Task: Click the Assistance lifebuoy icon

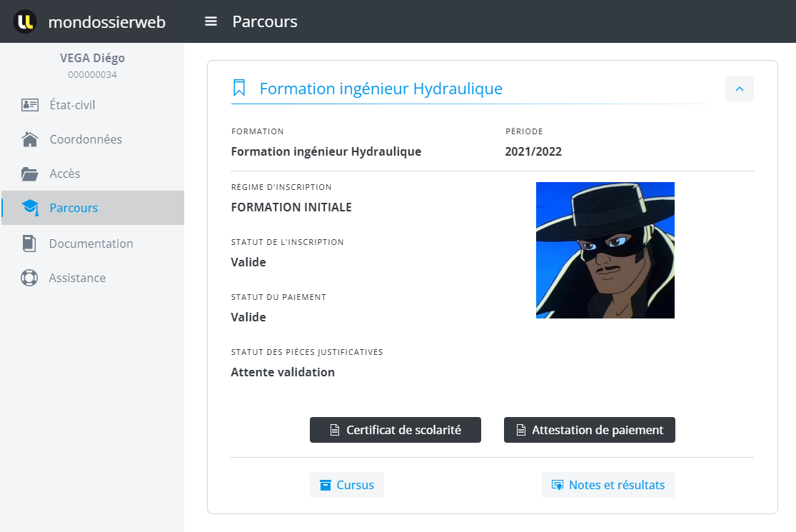Action: click(x=29, y=278)
